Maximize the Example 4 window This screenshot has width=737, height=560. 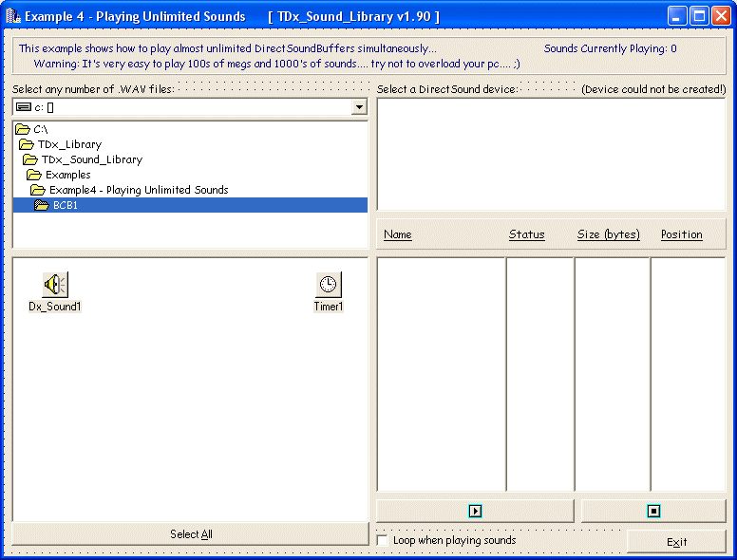(x=699, y=16)
